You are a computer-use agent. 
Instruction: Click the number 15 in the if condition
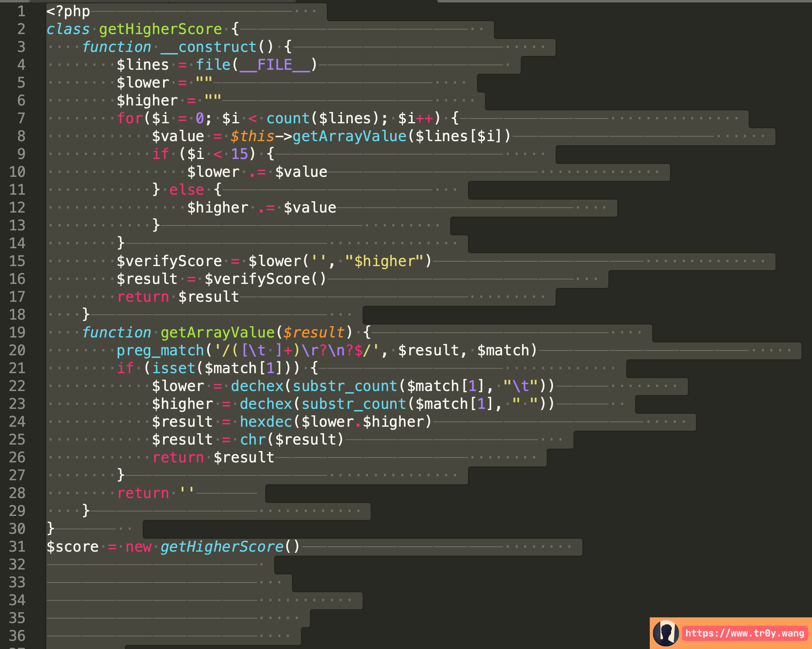(x=239, y=154)
